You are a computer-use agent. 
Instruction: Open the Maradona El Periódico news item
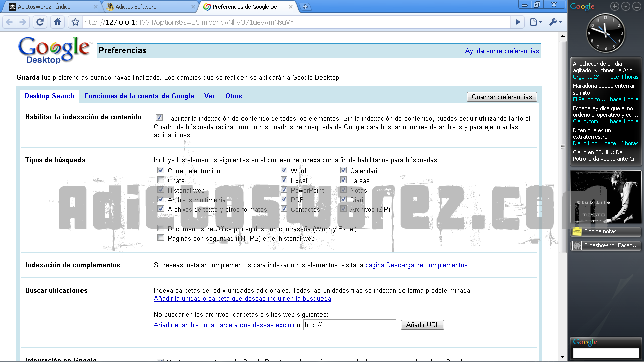point(606,93)
